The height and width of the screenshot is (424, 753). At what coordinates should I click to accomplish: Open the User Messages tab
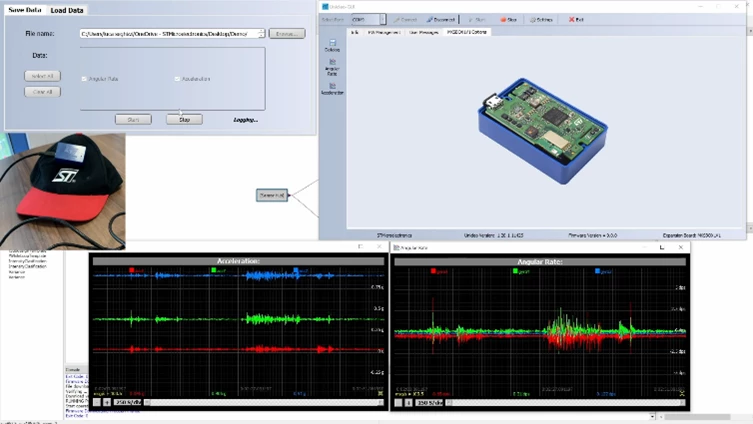(x=423, y=32)
